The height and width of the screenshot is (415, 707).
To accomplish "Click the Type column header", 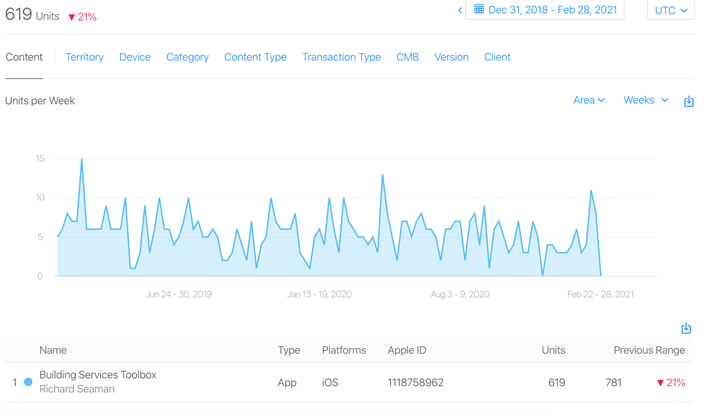I will tap(289, 350).
